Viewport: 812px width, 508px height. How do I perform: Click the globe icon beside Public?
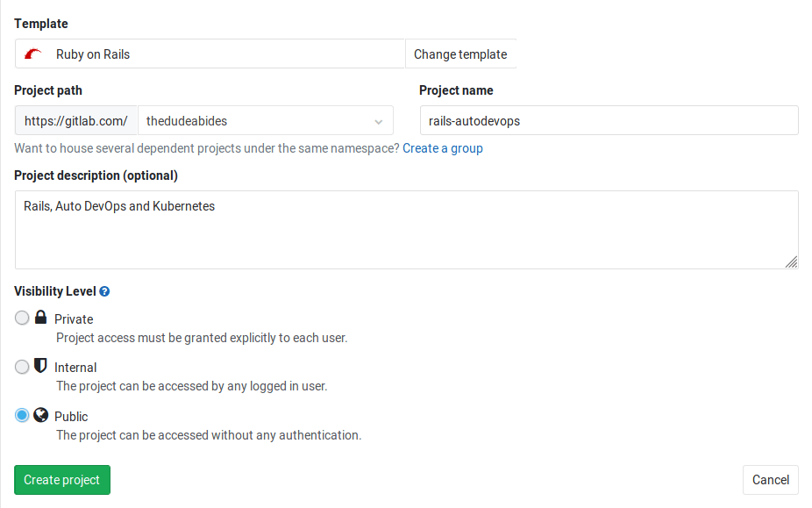pyautogui.click(x=40, y=414)
